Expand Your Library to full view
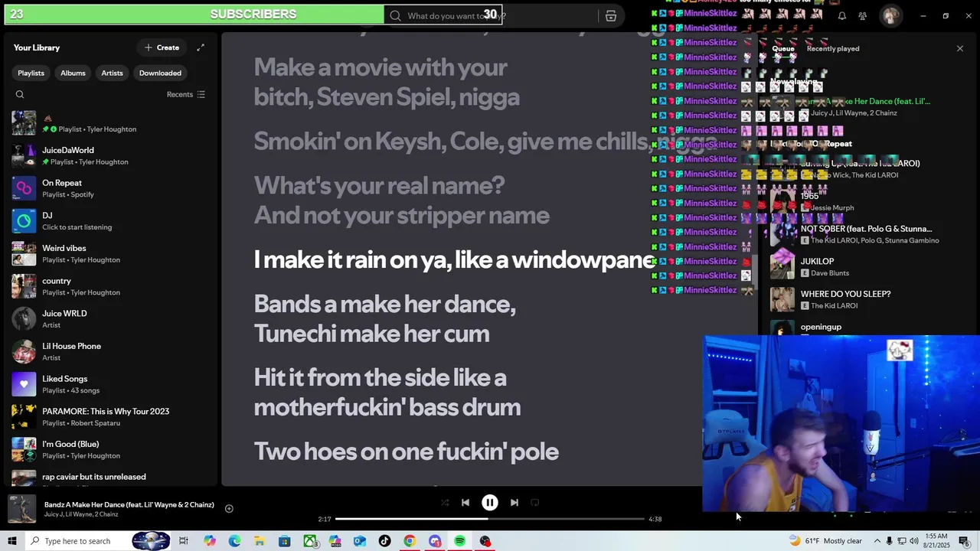The height and width of the screenshot is (551, 980). point(201,47)
